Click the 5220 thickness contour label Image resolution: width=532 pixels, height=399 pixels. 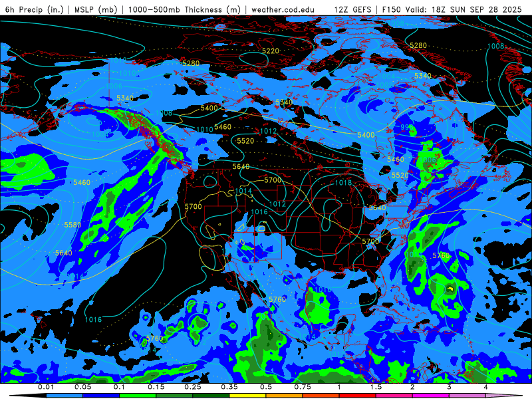pos(271,51)
